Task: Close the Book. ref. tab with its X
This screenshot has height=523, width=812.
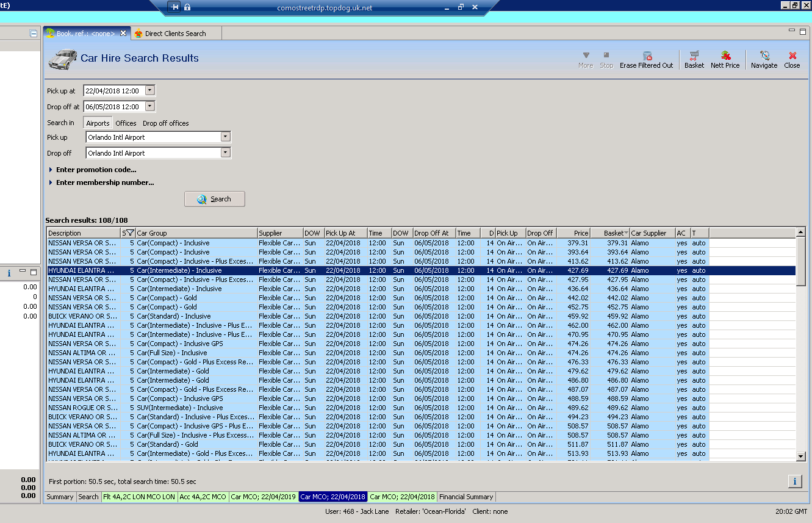Action: 123,34
